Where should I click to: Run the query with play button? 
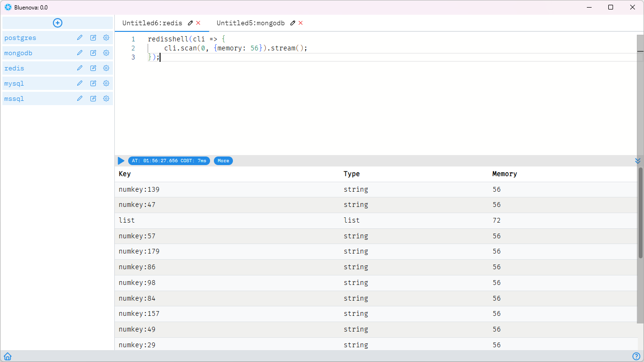[x=121, y=161]
